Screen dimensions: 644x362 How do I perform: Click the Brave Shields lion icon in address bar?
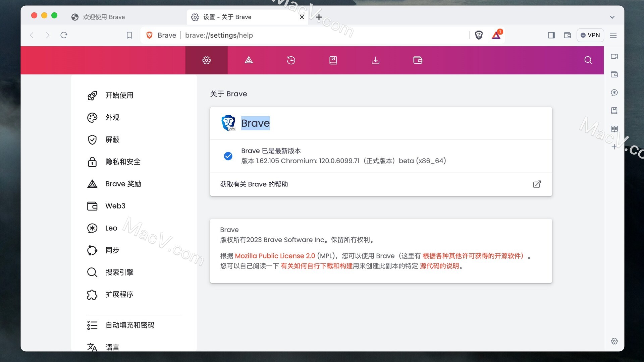click(x=479, y=35)
